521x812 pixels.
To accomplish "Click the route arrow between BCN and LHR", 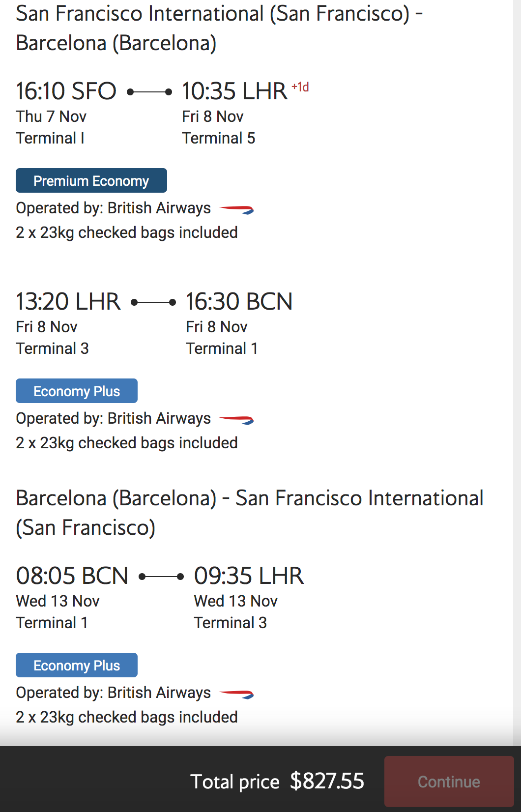I will coord(161,576).
